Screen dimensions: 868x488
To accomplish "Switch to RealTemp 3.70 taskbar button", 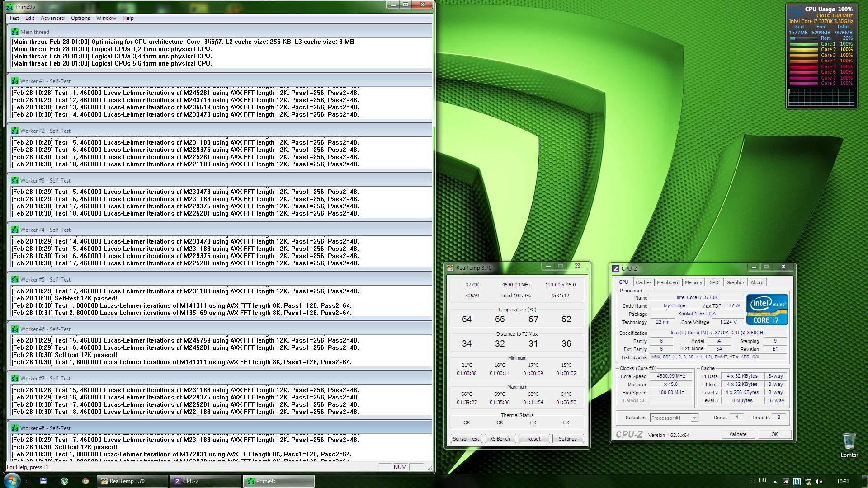I will tap(132, 481).
